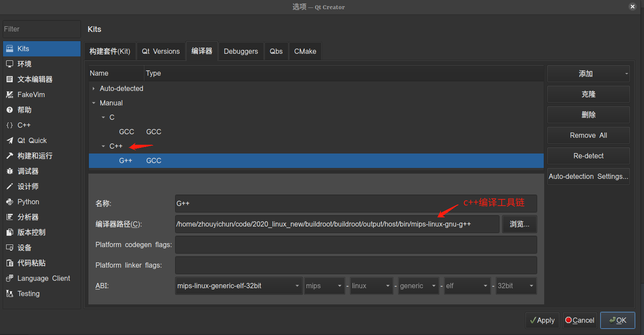Collapse the C++ compiler subgroup

click(103, 147)
